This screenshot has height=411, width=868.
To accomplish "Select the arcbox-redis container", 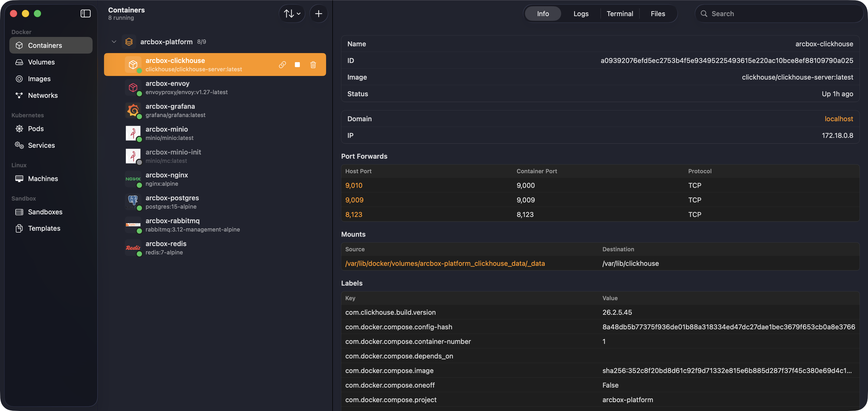I will pos(166,248).
